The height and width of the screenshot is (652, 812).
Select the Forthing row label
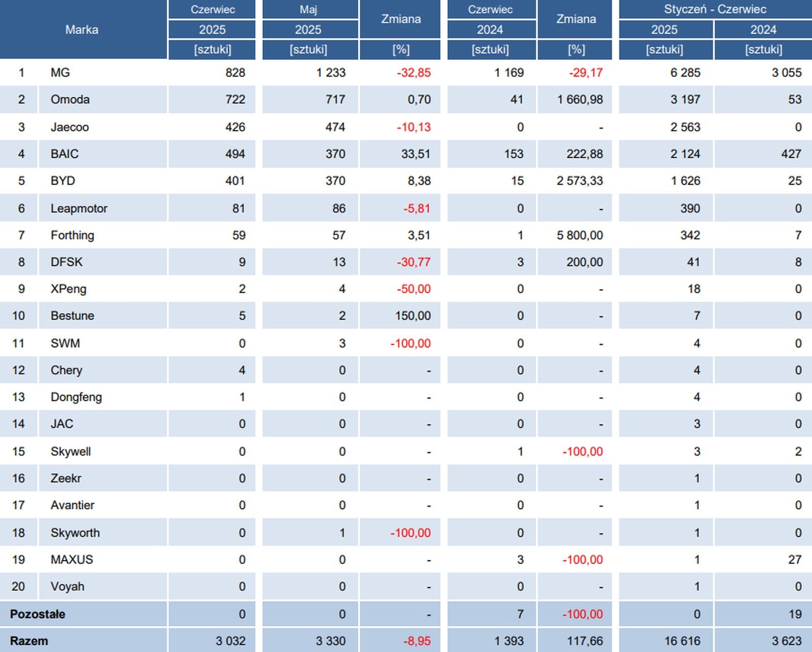click(73, 235)
